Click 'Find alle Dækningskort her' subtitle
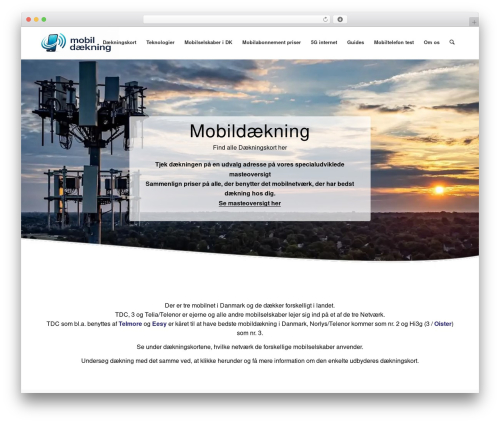Viewport: 500px width, 423px height. 250,147
